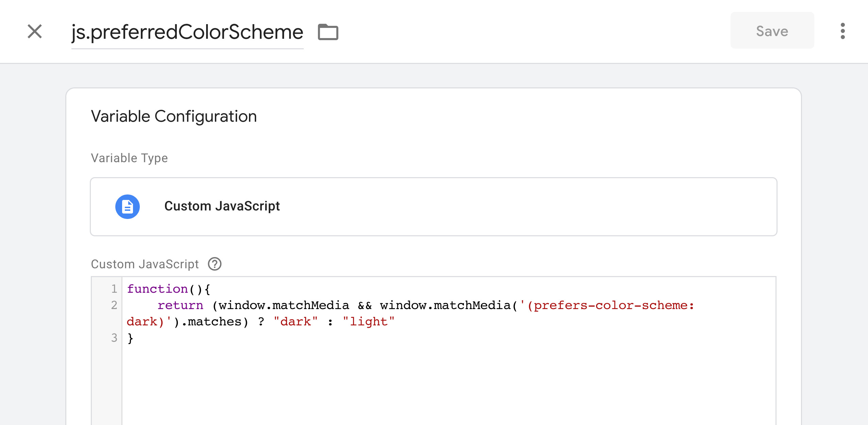Close the variable editor panel

click(x=35, y=32)
